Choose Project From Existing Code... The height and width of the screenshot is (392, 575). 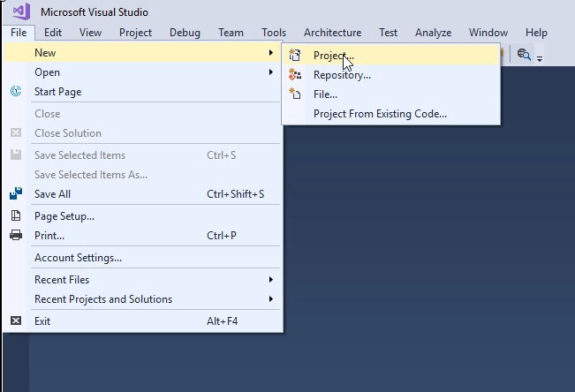point(391,114)
